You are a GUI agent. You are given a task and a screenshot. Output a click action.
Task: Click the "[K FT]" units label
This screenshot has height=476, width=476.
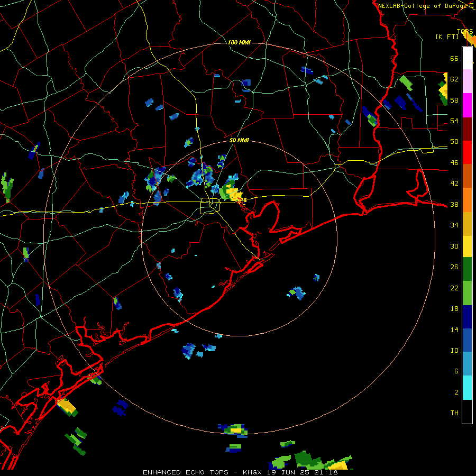(447, 36)
